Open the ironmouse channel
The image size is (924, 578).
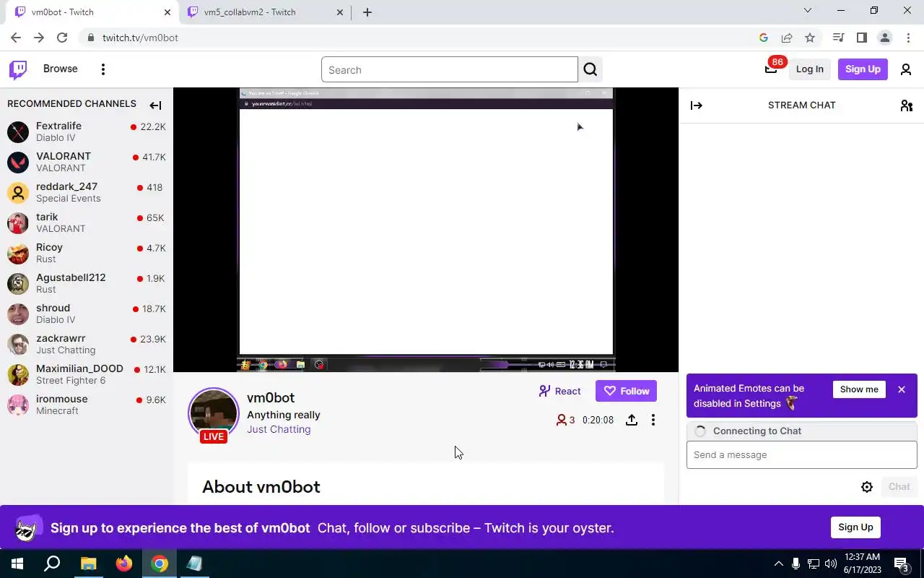[87, 405]
